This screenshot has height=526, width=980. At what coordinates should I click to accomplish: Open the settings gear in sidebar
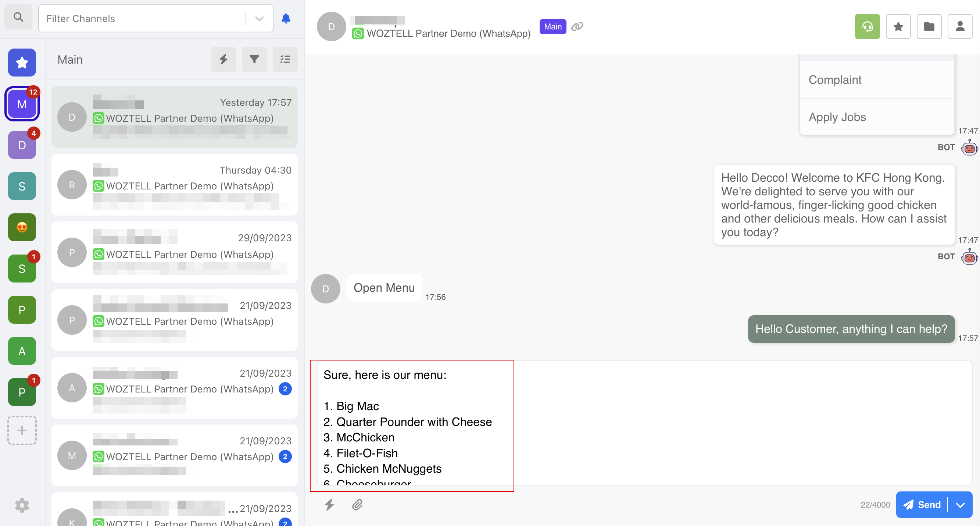pyautogui.click(x=22, y=505)
